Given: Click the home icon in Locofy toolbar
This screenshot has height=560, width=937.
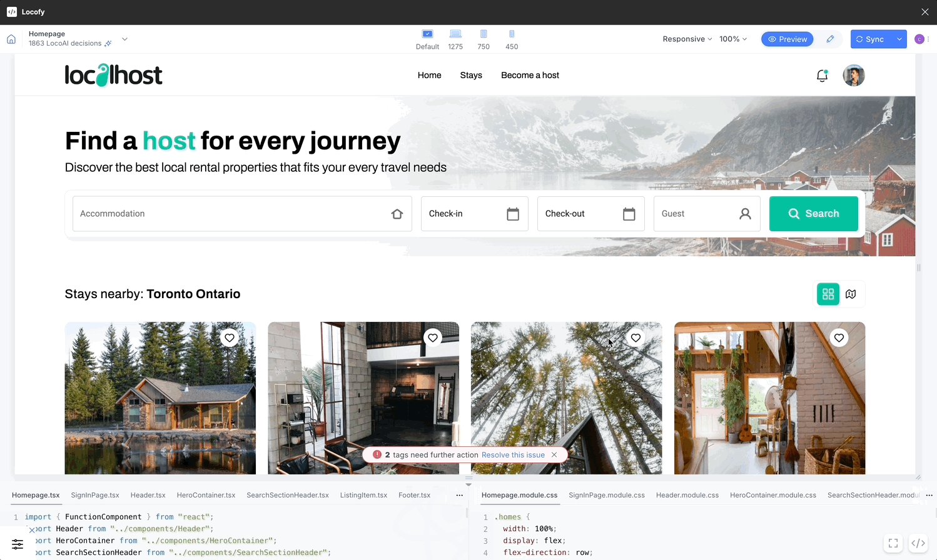Looking at the screenshot, I should [11, 39].
